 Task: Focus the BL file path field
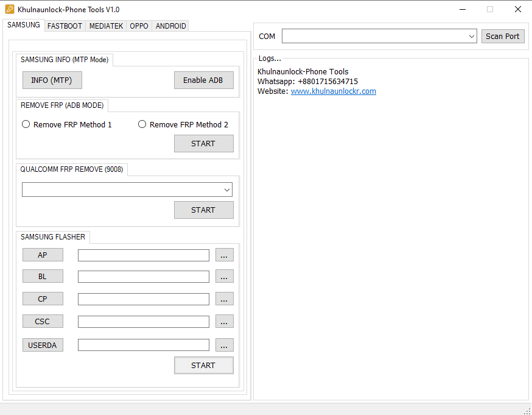(x=144, y=277)
